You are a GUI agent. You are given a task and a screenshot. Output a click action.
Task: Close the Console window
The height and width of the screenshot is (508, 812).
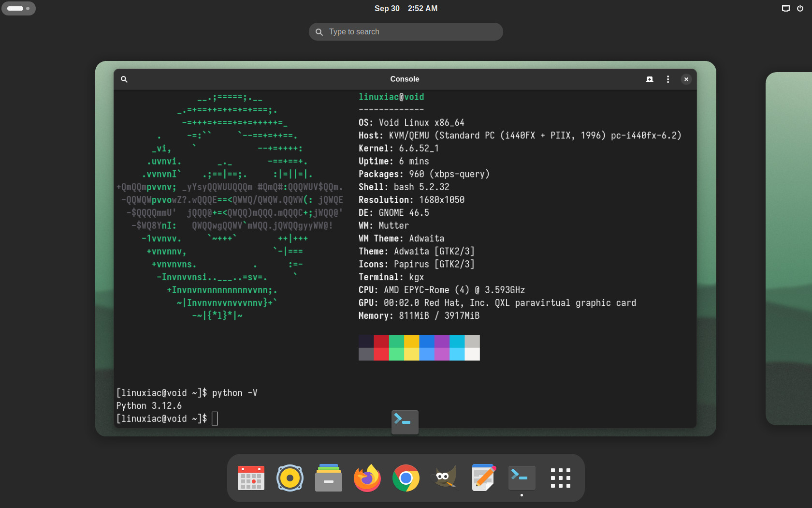click(x=686, y=79)
